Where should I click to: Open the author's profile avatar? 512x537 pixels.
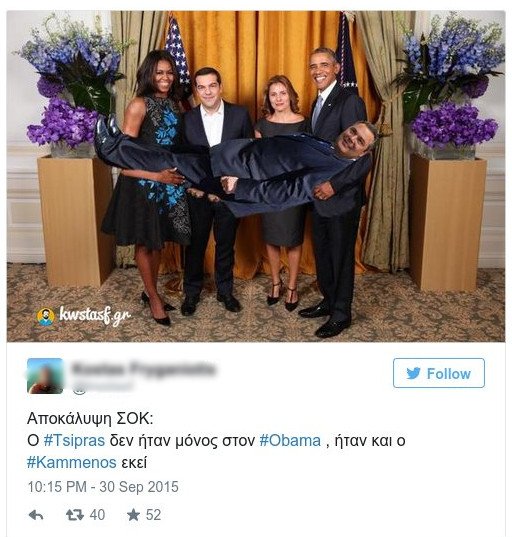tap(45, 376)
